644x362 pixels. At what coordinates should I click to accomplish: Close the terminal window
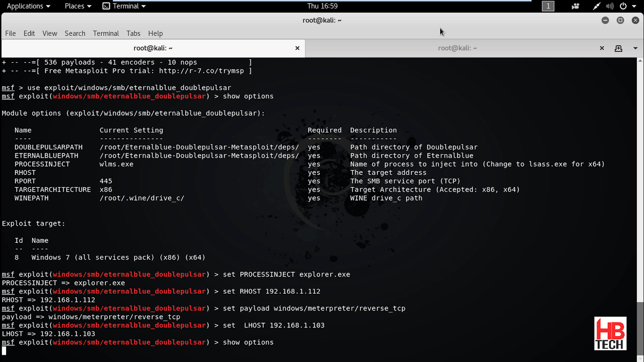click(636, 20)
